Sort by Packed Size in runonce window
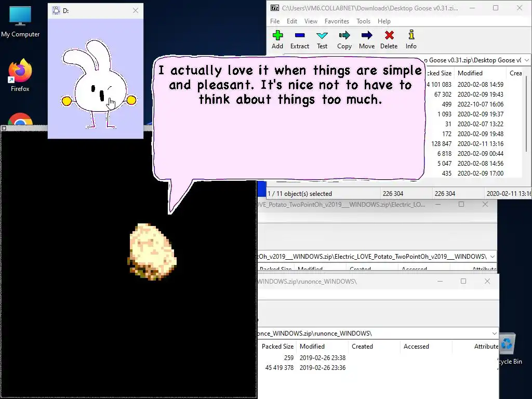Screen dimensions: 532x399 [x=277, y=347]
